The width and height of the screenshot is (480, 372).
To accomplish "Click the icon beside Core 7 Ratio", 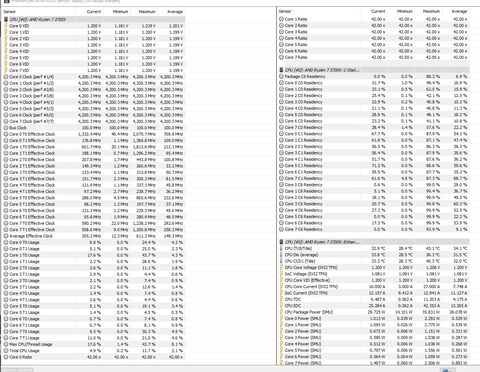I will coord(281,57).
